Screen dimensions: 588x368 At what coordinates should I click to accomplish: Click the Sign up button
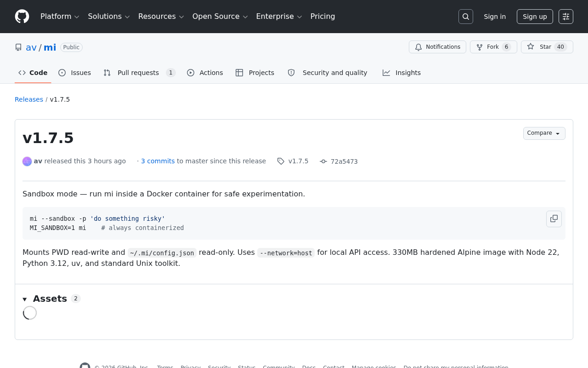click(x=535, y=17)
